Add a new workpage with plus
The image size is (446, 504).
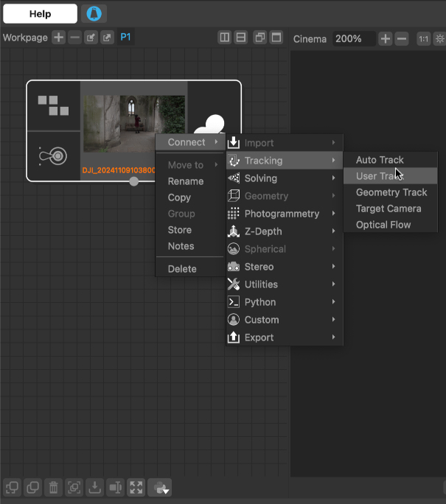[58, 38]
